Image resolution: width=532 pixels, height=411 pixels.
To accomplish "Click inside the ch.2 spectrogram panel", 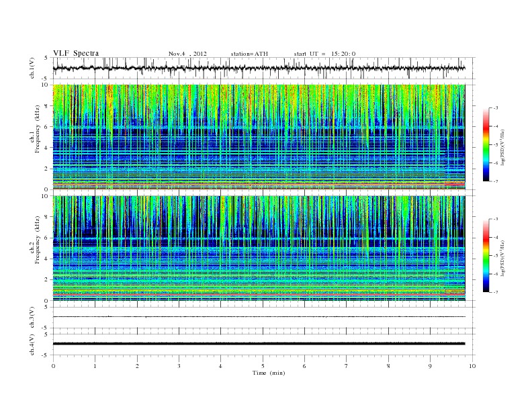I will click(x=259, y=248).
